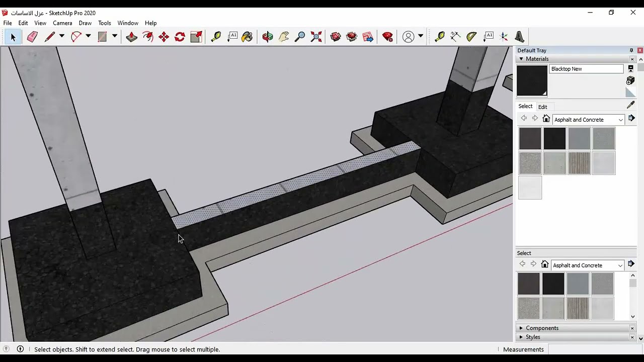Select the Paint Bucket tool

click(x=247, y=37)
